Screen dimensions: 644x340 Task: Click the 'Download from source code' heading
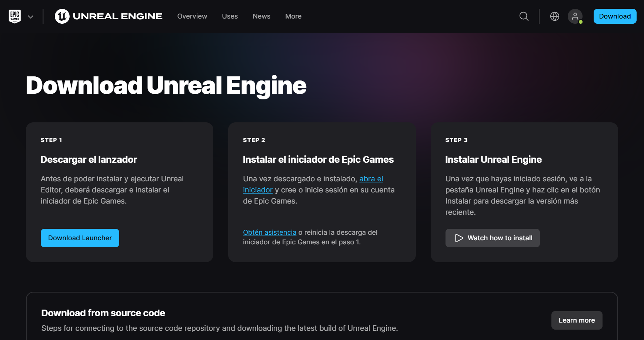[103, 313]
